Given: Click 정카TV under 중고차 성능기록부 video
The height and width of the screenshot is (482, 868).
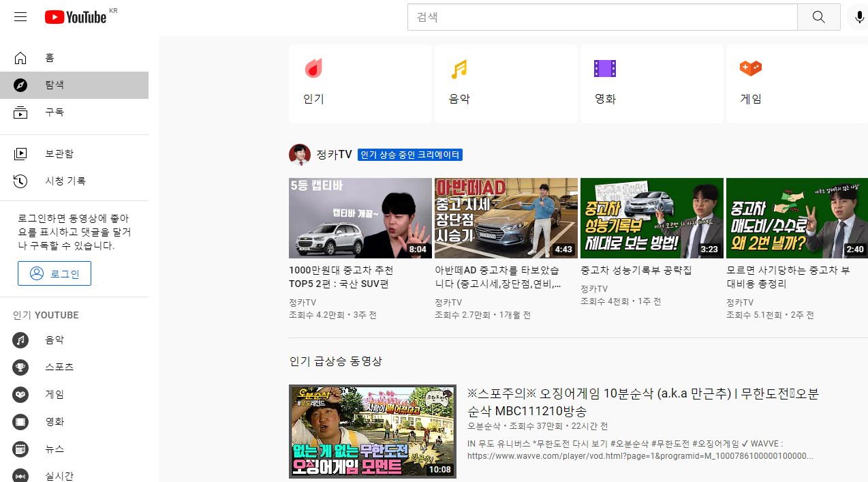Looking at the screenshot, I should (594, 289).
